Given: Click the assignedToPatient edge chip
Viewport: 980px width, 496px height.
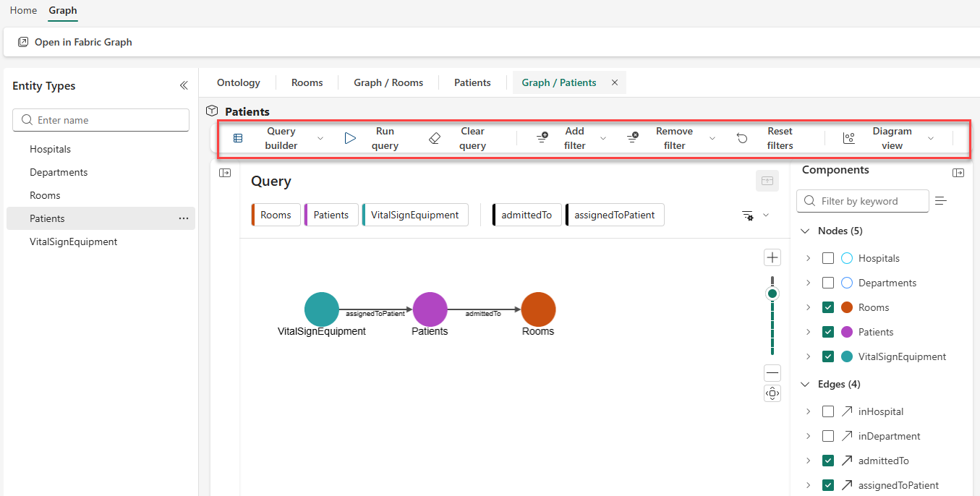Looking at the screenshot, I should tap(615, 215).
